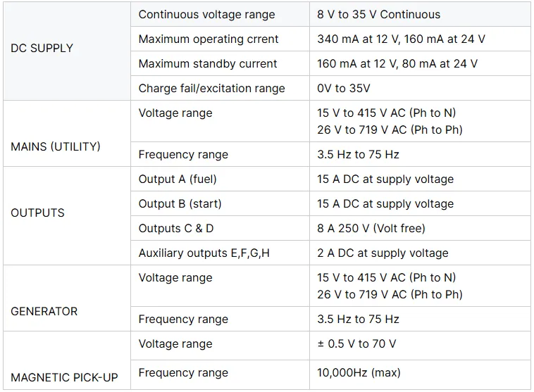
Task: Click the Continuous voltage range cell
Action: 220,14
